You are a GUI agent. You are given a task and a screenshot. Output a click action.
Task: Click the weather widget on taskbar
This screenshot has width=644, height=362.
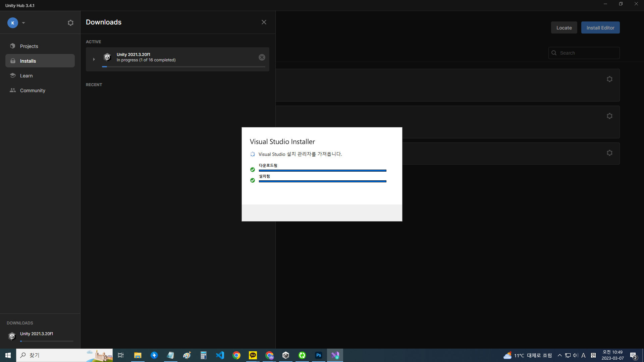pos(528,355)
